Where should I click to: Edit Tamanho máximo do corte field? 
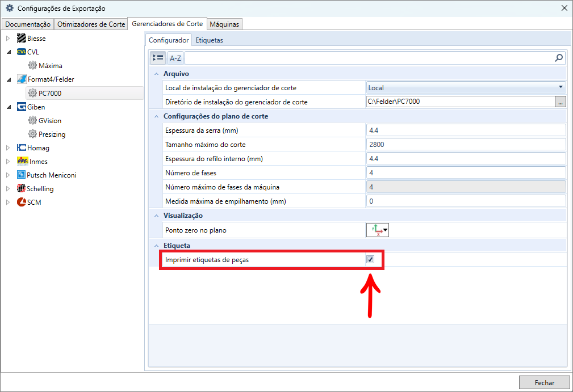click(466, 145)
